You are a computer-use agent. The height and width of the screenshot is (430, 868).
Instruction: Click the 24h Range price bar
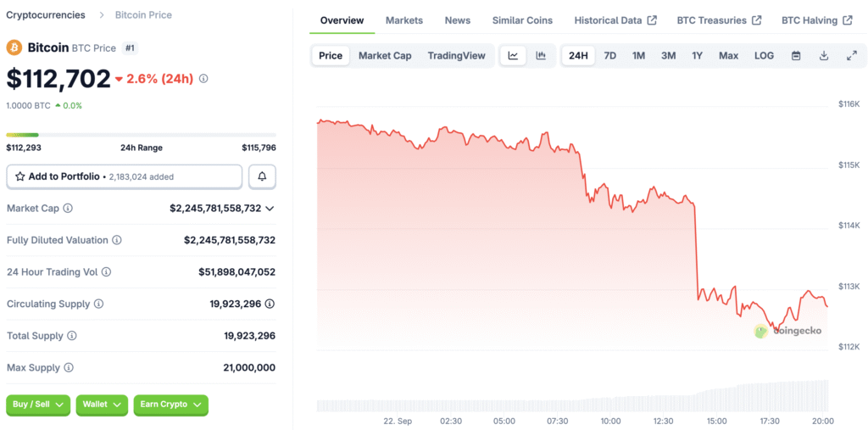pos(141,135)
